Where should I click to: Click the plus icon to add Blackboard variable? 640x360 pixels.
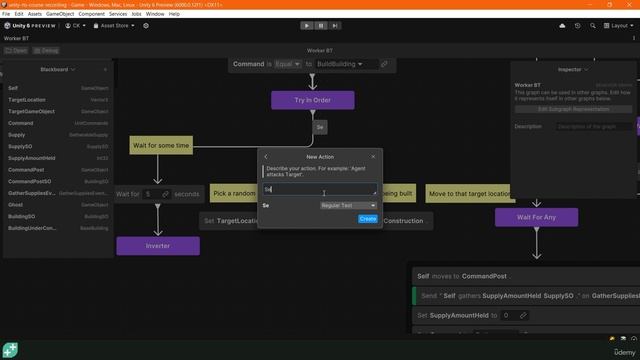click(105, 70)
